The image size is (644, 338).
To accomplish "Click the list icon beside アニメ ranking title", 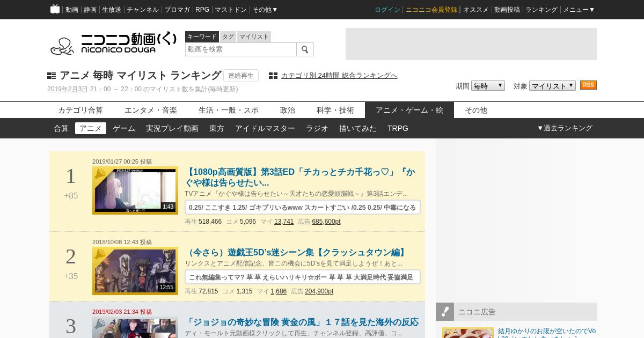I will 52,76.
